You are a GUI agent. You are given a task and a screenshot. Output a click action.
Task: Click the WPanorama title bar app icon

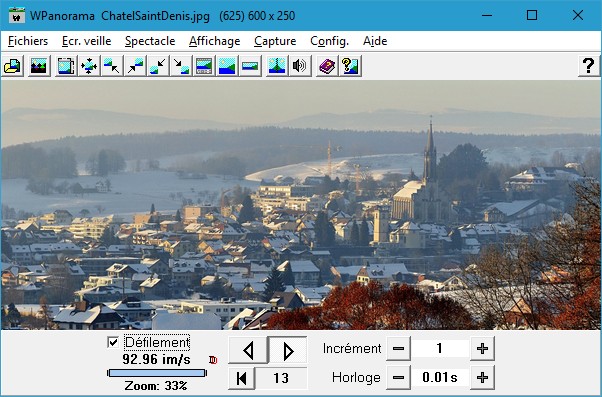17,16
